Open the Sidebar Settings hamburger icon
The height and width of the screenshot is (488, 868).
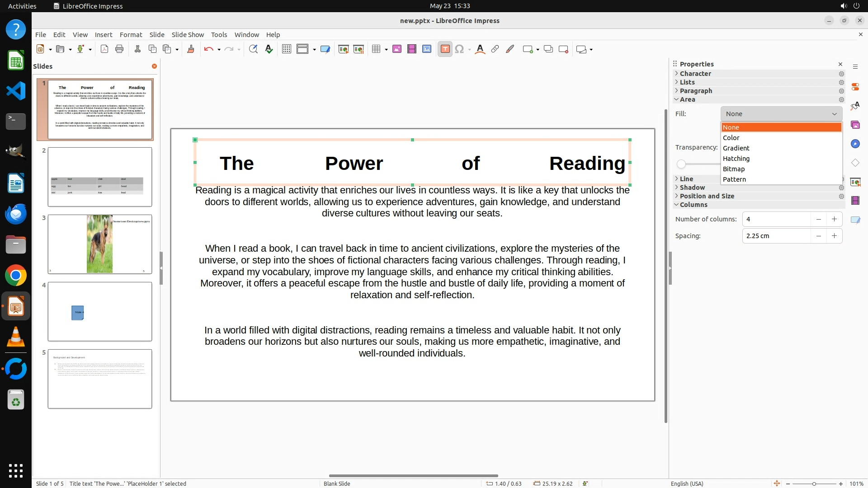click(x=855, y=66)
